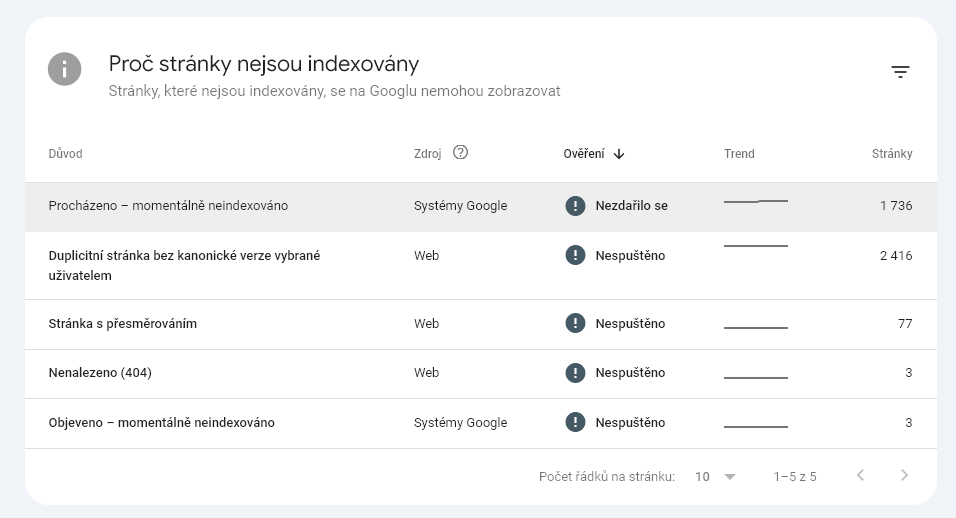Sort the table by Ověření column

coord(584,154)
